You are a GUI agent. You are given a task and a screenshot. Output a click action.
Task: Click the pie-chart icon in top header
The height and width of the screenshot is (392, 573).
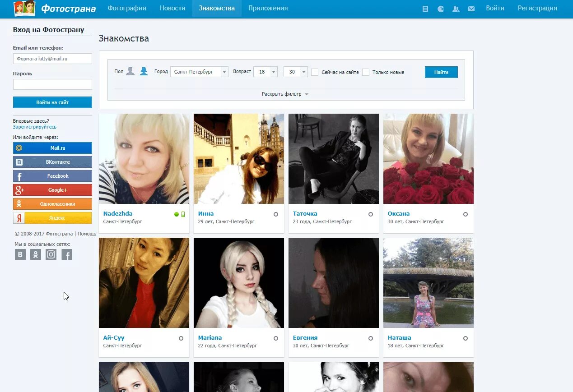point(440,9)
